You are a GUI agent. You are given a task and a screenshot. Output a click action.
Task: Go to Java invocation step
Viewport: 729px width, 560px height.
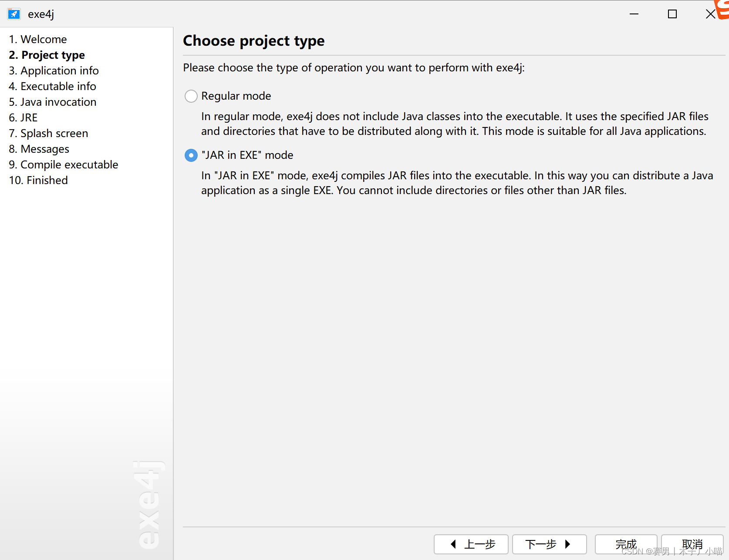click(53, 102)
